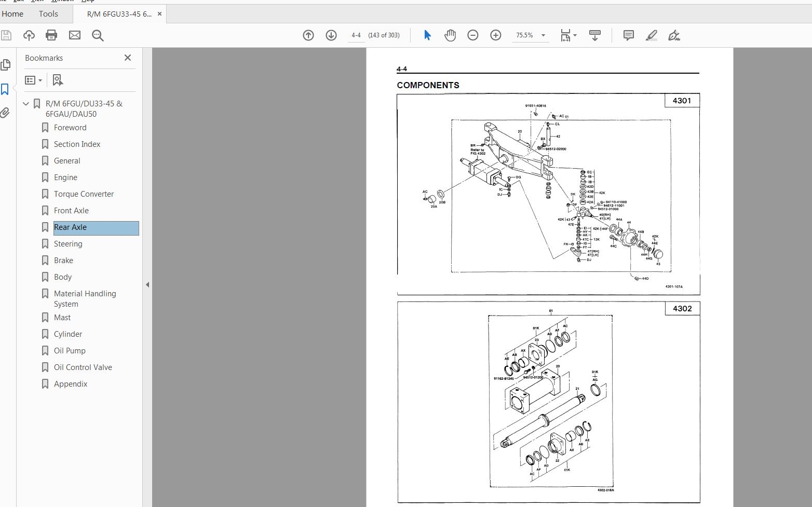Collapse the left panel using the arrow

(x=147, y=285)
